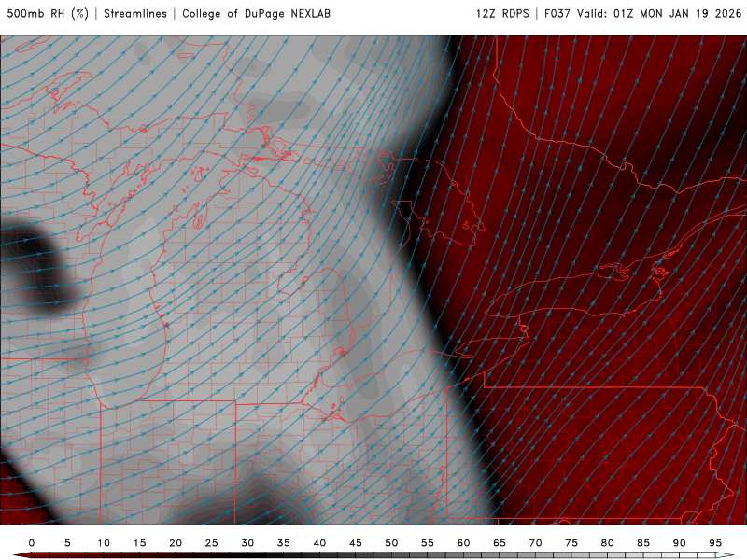
Task: Click the 75 value on color scale
Action: [571, 543]
